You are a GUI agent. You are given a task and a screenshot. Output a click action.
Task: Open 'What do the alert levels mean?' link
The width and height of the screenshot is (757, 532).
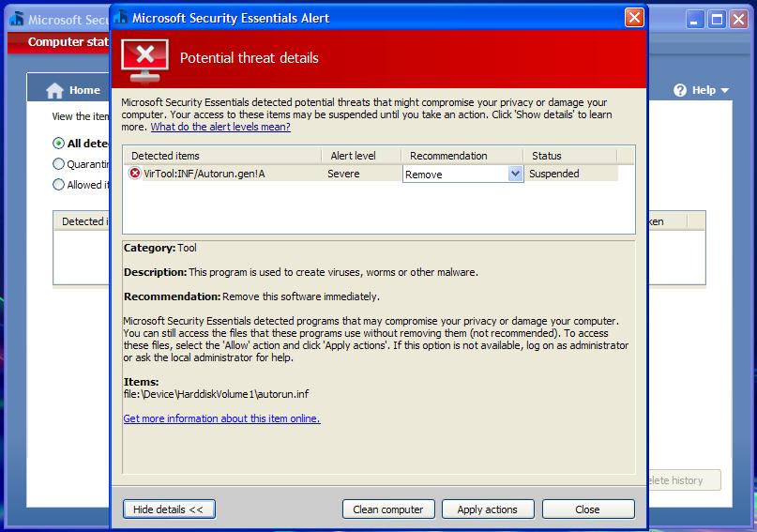220,127
